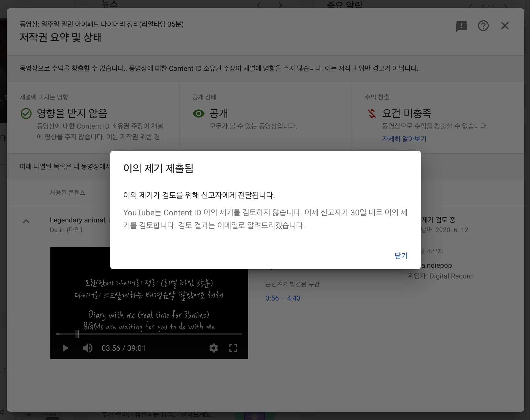
Task: Enter fullscreen in video player
Action: pos(233,348)
